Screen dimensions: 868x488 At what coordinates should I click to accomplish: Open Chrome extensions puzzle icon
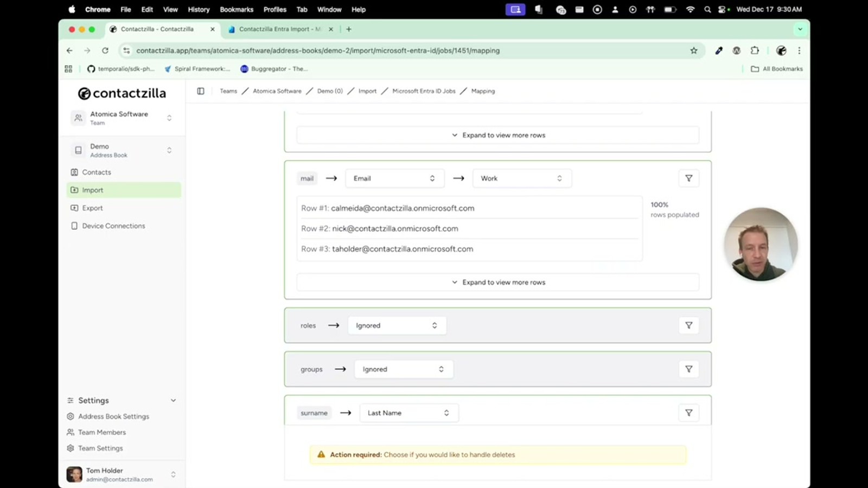(x=755, y=50)
